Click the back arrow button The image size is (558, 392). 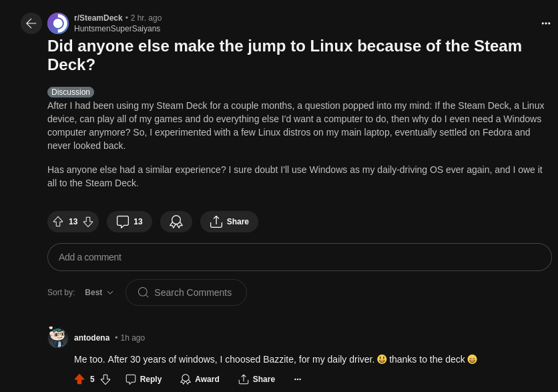click(31, 23)
